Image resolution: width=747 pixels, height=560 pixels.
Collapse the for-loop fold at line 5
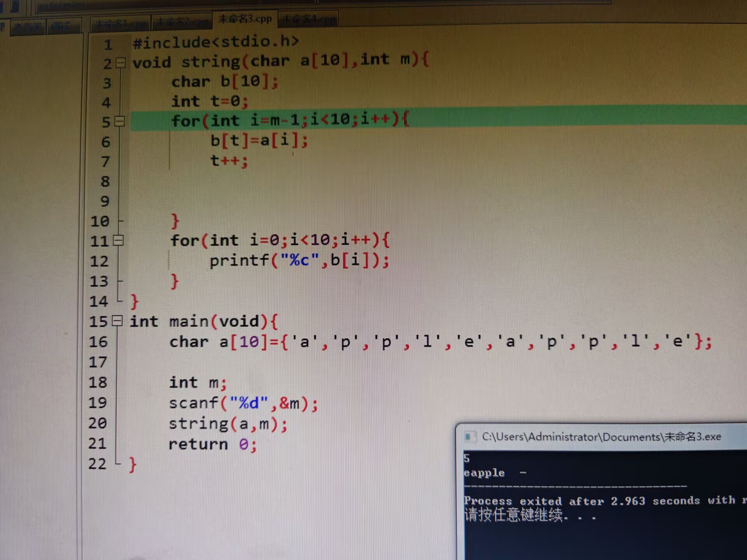click(120, 122)
